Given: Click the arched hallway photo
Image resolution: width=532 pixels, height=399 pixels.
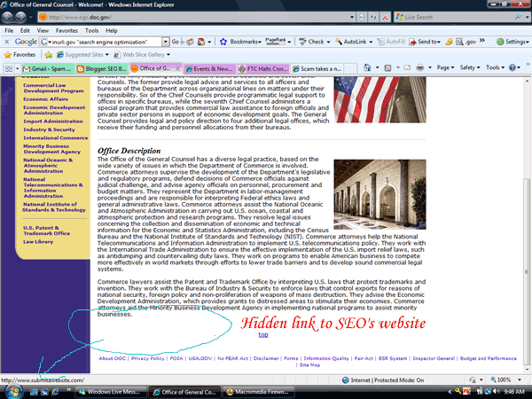Looking at the screenshot, I should [379, 194].
